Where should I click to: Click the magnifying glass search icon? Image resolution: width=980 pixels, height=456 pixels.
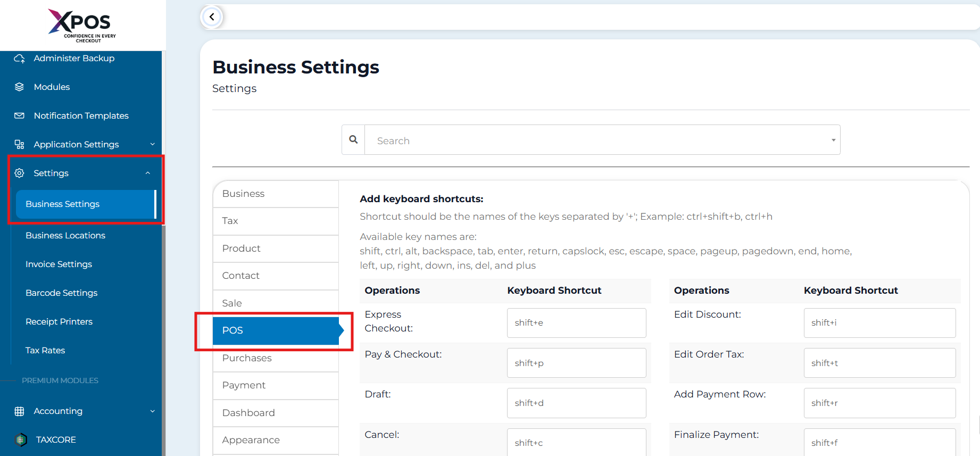353,140
